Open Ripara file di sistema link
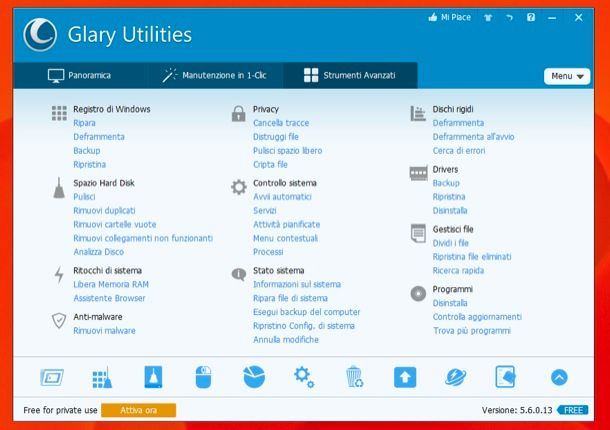610x430 pixels. (290, 298)
